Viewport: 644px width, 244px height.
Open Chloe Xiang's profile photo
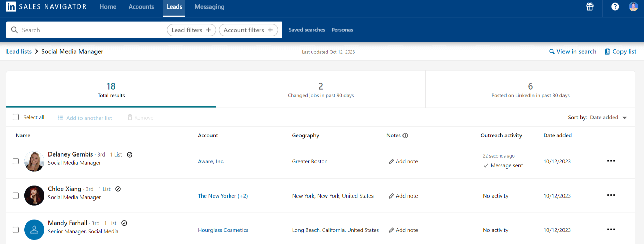(34, 195)
